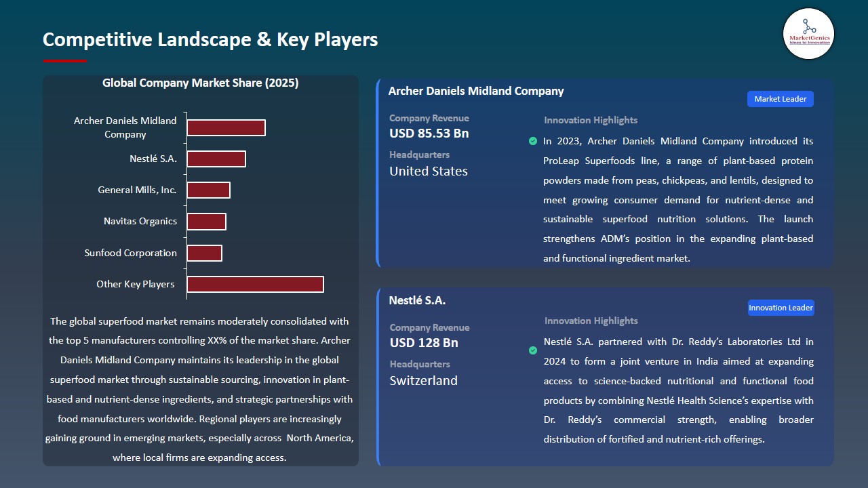Click the market consolidation paragraph below the chart
Viewport: 868px width, 488px height.
point(201,389)
